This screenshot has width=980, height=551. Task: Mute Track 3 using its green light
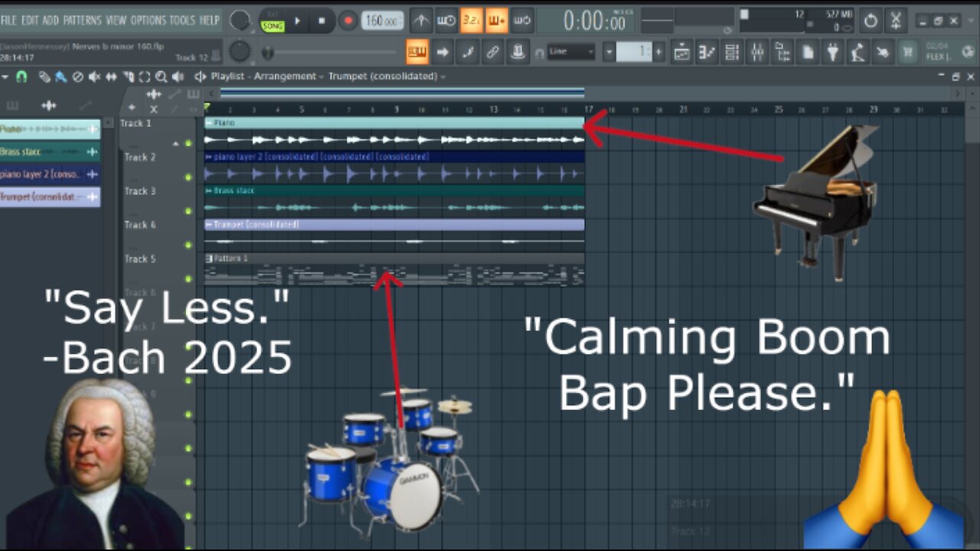point(188,210)
